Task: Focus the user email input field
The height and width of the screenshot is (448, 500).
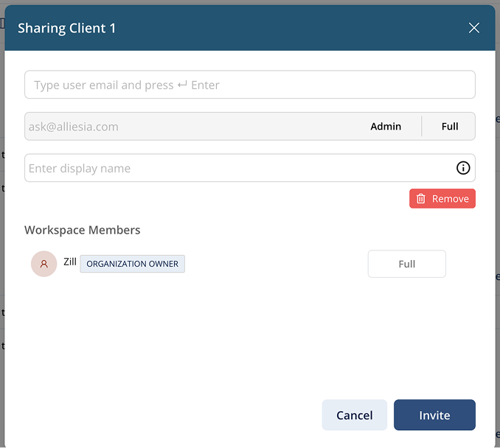Action: click(x=249, y=85)
